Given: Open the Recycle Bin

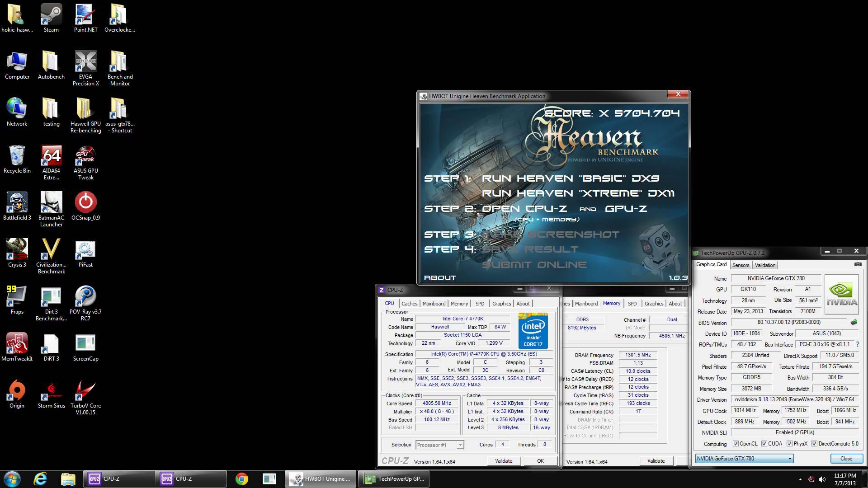Looking at the screenshot, I should pyautogui.click(x=17, y=159).
